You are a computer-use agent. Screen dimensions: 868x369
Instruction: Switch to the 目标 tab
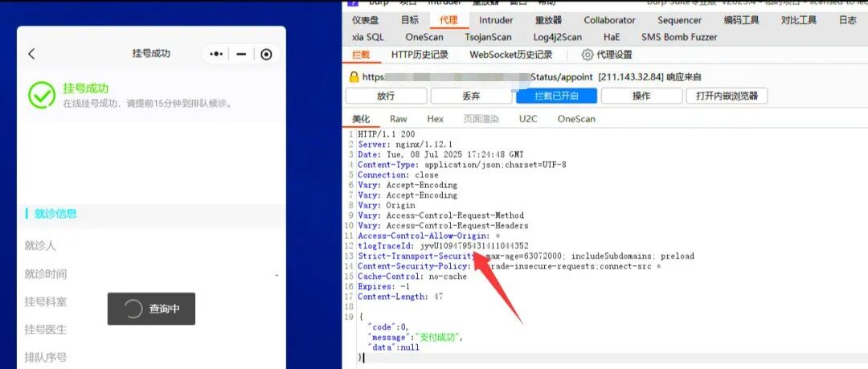pyautogui.click(x=410, y=21)
